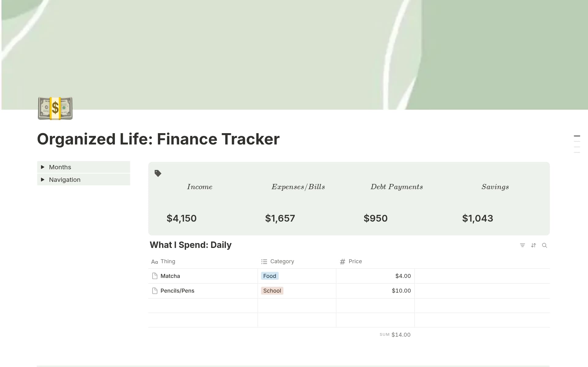Image resolution: width=588 pixels, height=367 pixels.
Task: Open the Thing column property menu
Action: [x=168, y=261]
